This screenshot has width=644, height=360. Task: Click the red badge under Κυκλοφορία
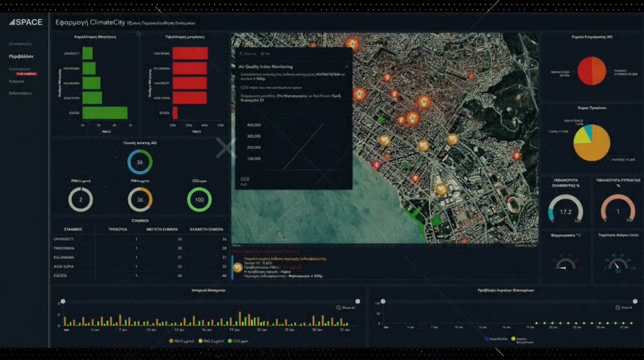click(26, 74)
